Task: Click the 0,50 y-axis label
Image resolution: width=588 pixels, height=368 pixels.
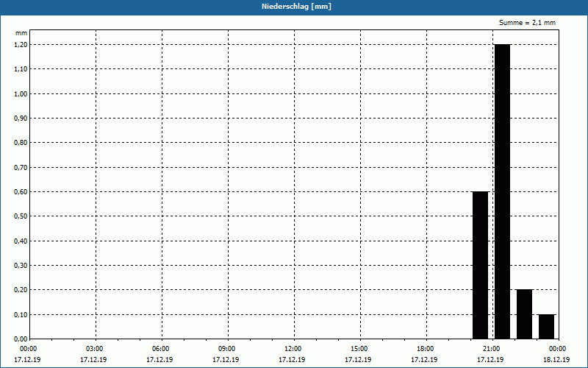Action: coord(21,216)
